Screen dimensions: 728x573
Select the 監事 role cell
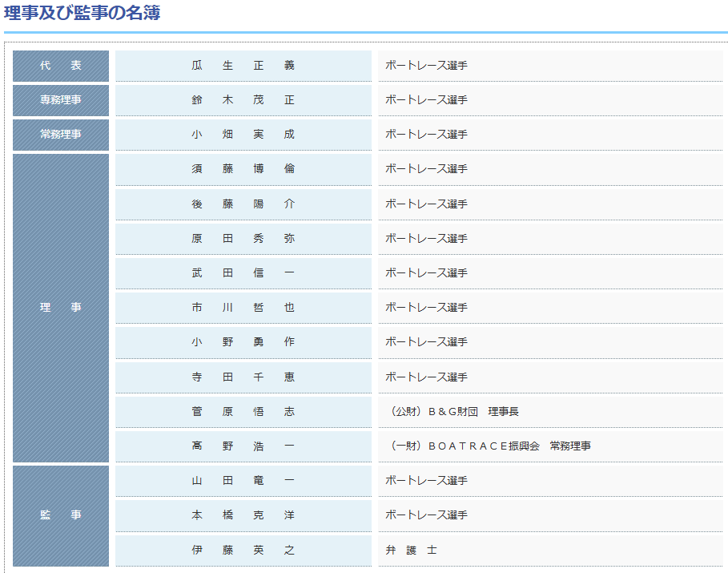61,515
